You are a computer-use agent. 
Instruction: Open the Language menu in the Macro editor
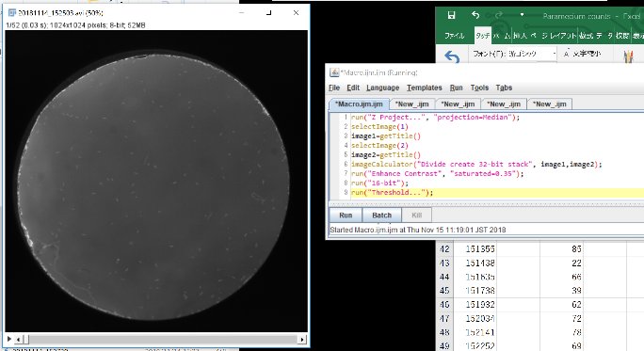pyautogui.click(x=383, y=88)
